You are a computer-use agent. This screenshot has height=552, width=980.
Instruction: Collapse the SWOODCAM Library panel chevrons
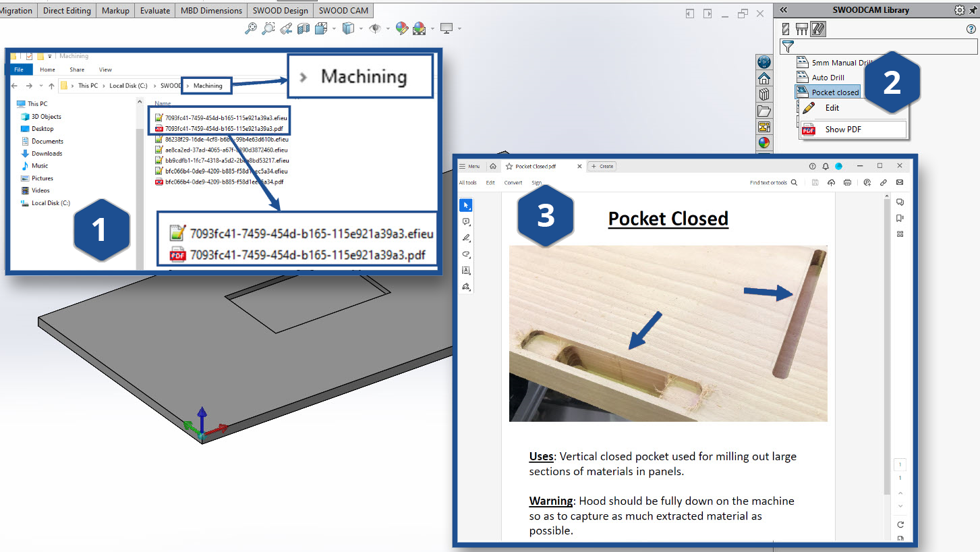(783, 10)
